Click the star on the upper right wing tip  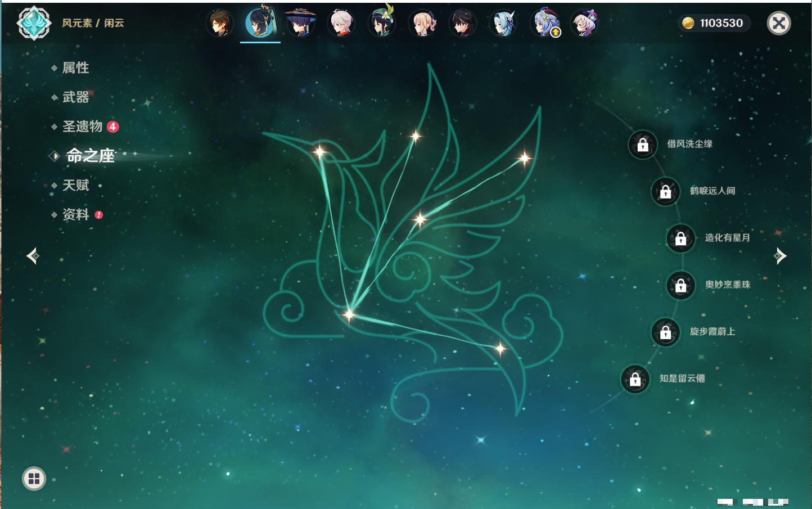[x=524, y=159]
